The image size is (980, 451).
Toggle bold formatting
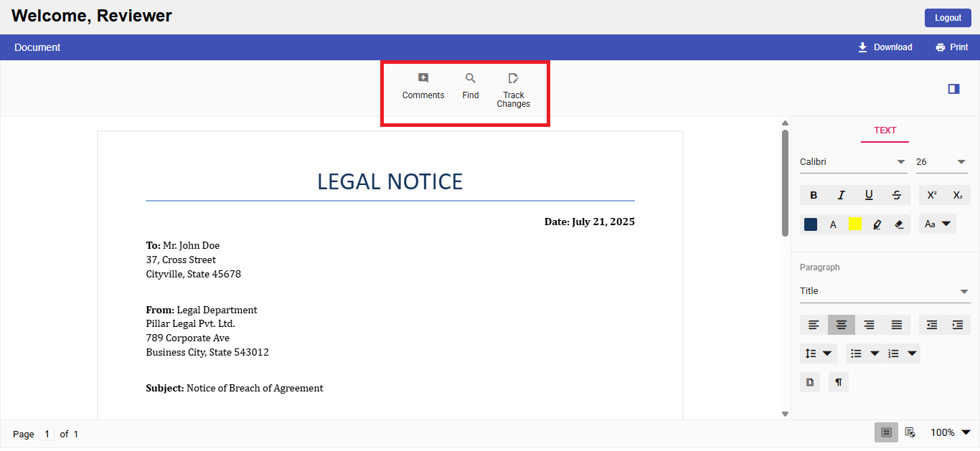[813, 194]
